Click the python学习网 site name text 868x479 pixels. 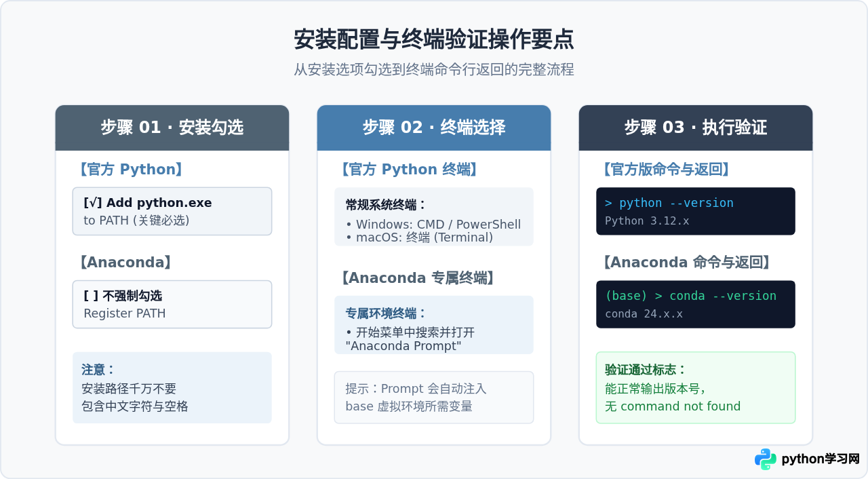[x=821, y=459]
